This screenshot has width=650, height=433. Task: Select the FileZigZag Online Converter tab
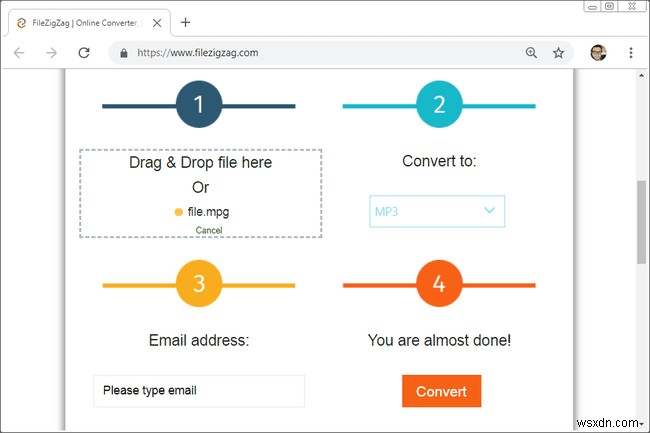(89, 23)
